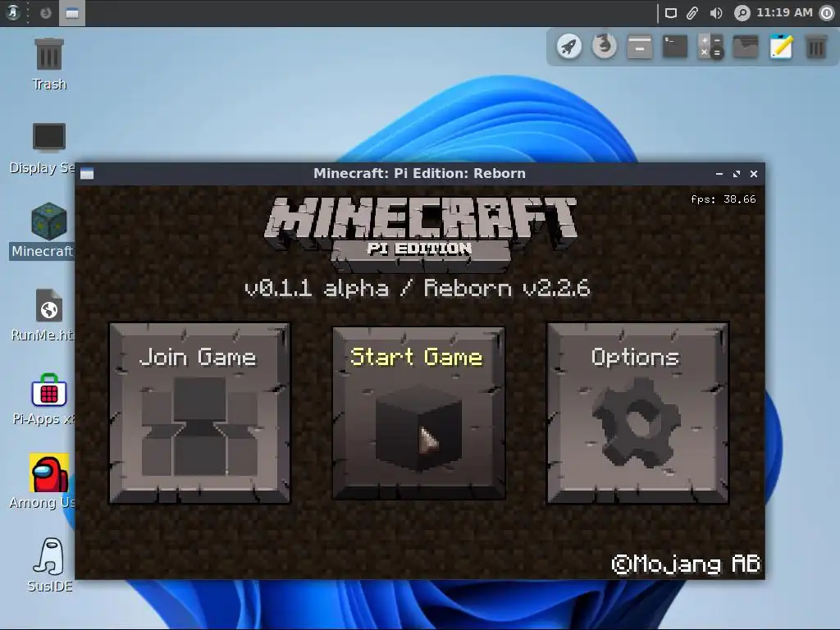Image resolution: width=840 pixels, height=630 pixels.
Task: Select the Minecraft window button in the taskbar
Action: click(x=72, y=13)
